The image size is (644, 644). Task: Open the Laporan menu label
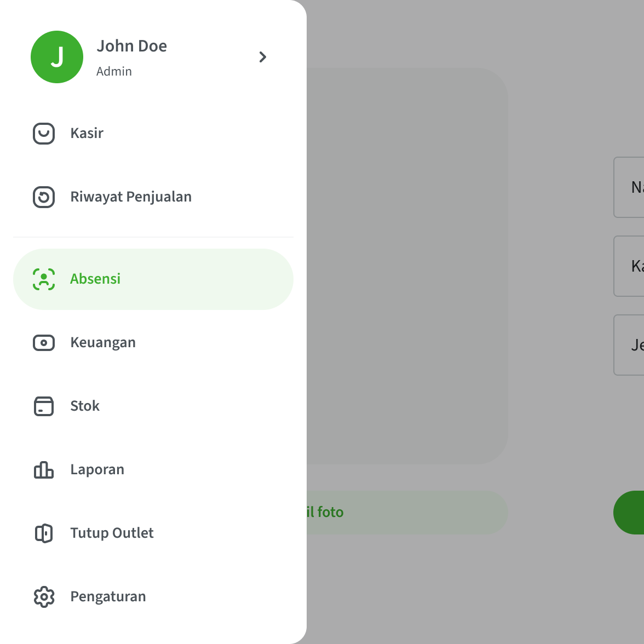click(x=97, y=469)
